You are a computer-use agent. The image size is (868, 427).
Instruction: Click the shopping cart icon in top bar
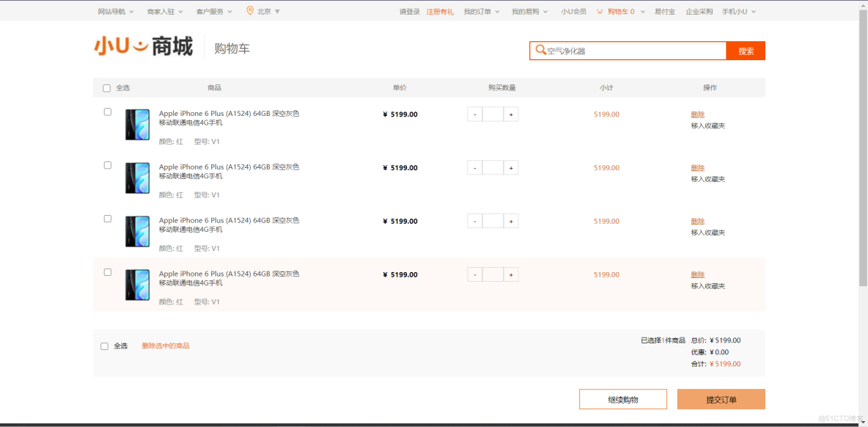click(600, 12)
